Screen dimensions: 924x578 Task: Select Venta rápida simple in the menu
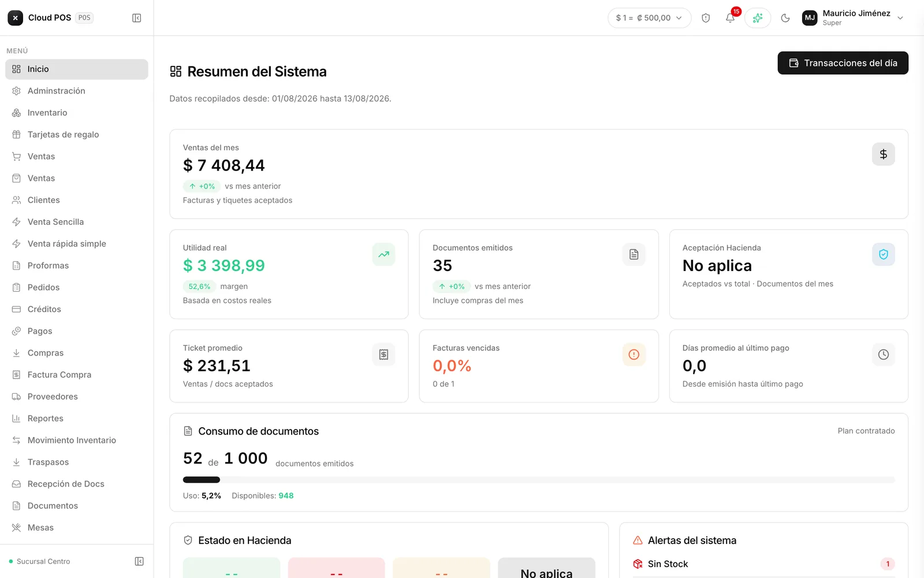[x=77, y=244]
